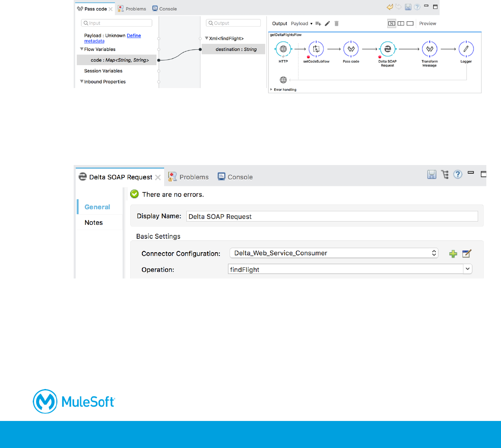501x448 pixels.
Task: Select the Pass code transform icon in flow
Action: (x=351, y=49)
